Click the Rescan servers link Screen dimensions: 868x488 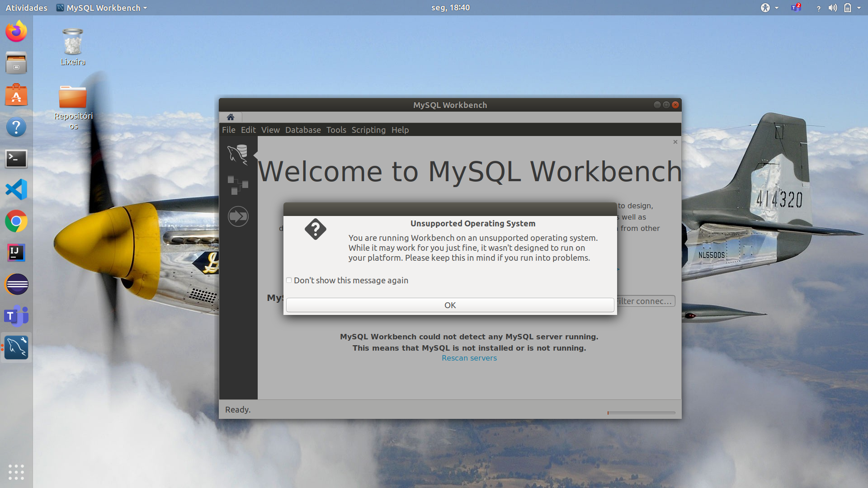click(469, 358)
